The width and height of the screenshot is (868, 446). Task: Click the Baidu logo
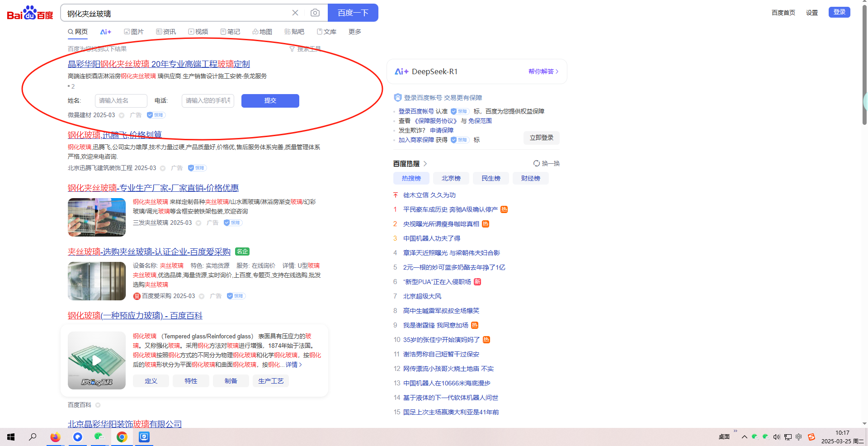(x=30, y=13)
